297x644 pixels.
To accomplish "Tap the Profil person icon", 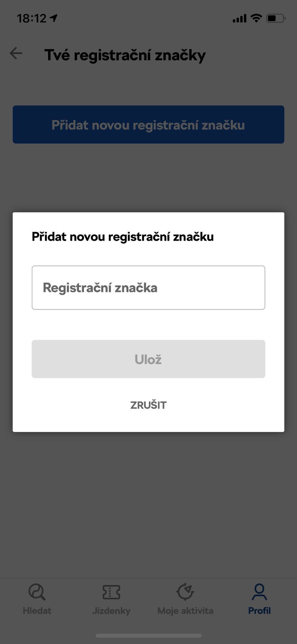I will coord(259,592).
